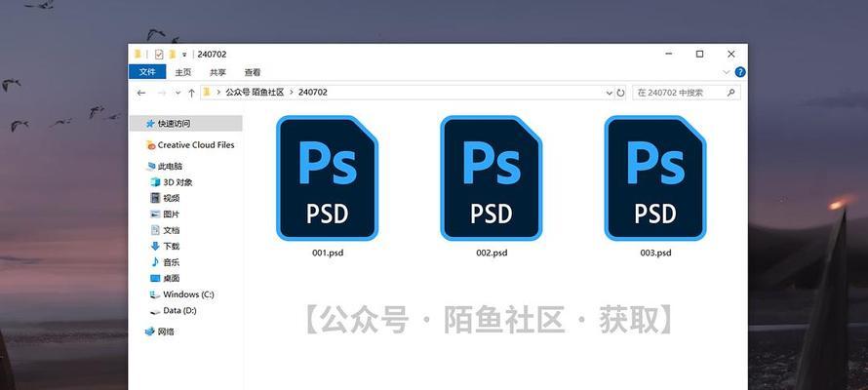Click the 网络 network icon

150,331
